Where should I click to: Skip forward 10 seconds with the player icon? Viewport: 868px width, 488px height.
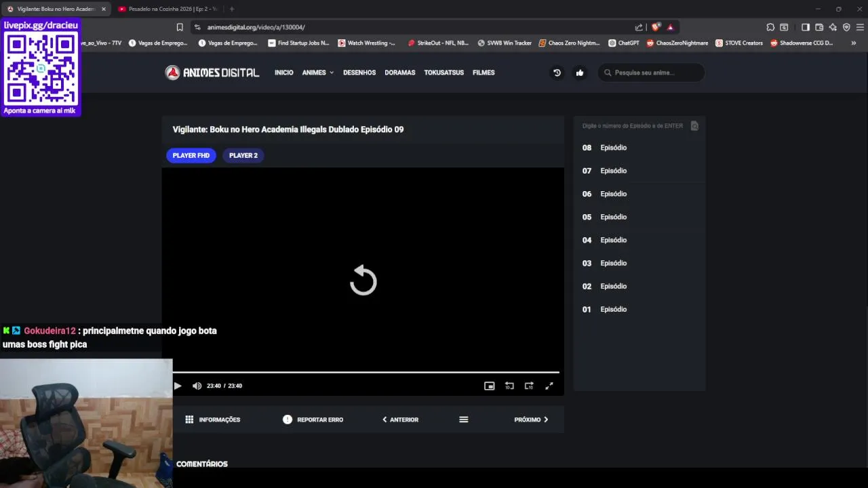(529, 386)
